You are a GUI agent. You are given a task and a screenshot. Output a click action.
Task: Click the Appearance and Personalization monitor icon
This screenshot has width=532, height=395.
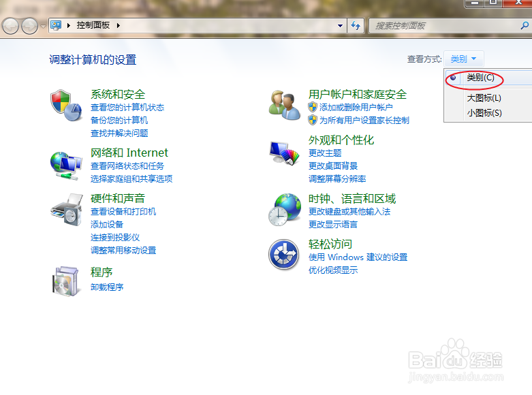(284, 153)
